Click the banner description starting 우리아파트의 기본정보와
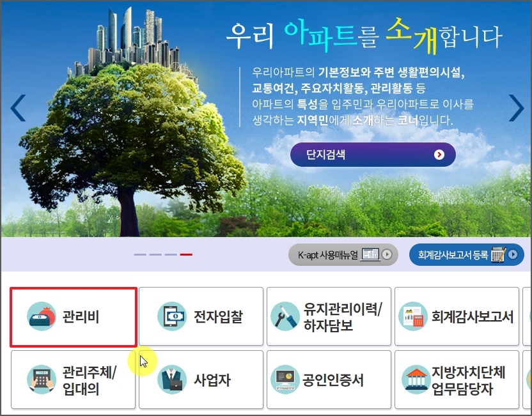The width and height of the screenshot is (532, 416). [x=363, y=96]
